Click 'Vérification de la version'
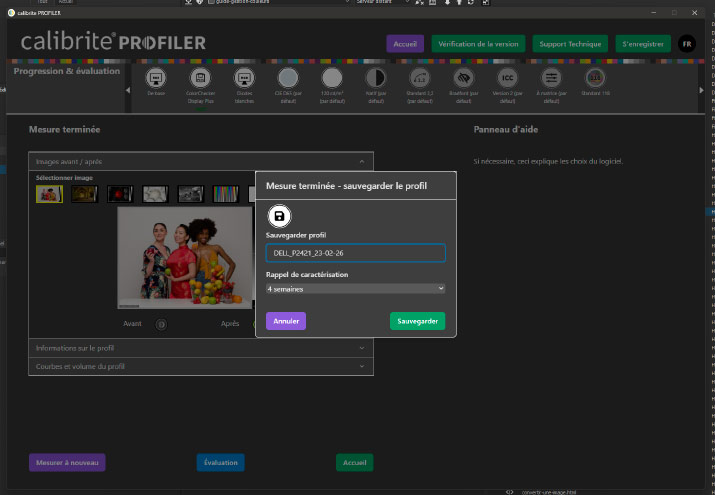 click(x=478, y=44)
